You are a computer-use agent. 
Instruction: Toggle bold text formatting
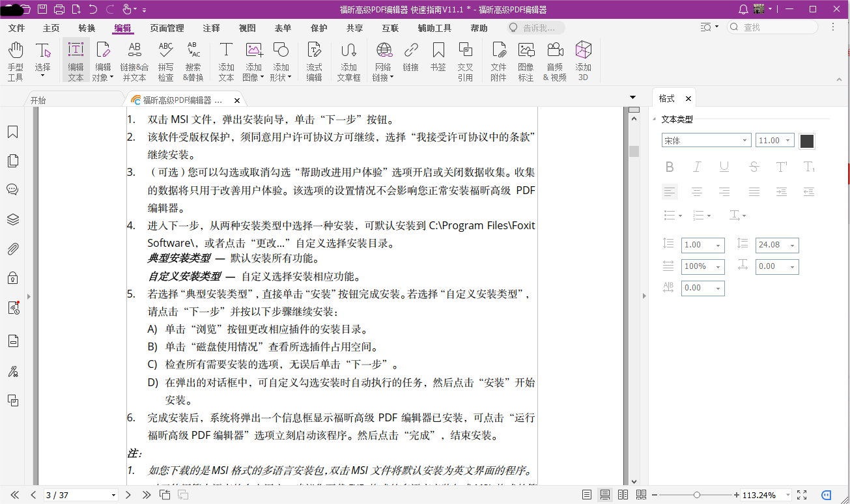pos(670,167)
